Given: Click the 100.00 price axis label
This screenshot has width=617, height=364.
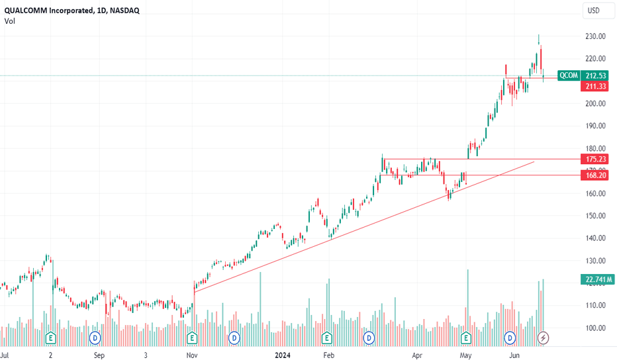Looking at the screenshot, I should coord(595,328).
